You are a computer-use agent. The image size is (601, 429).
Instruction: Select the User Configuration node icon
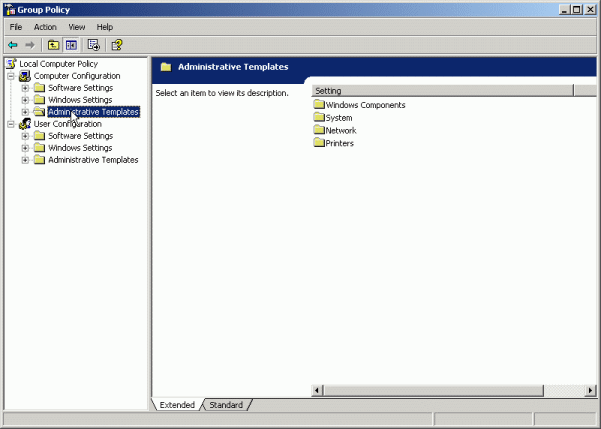tap(25, 124)
